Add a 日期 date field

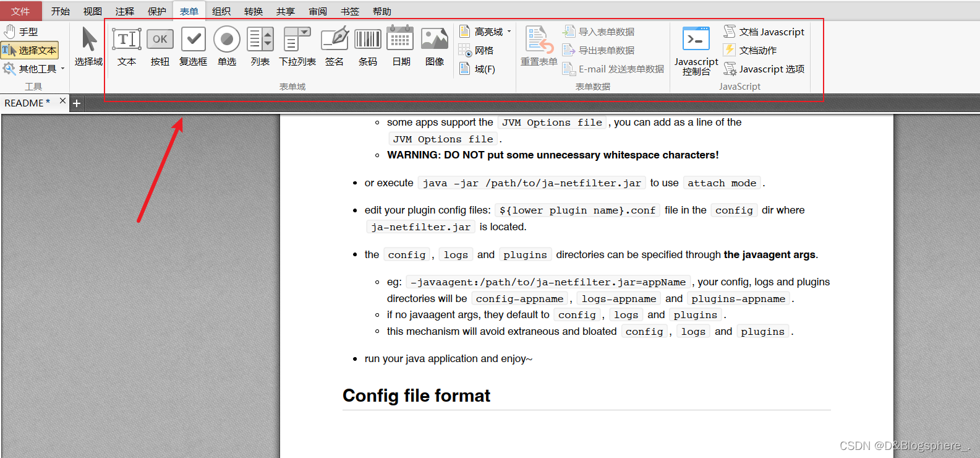point(401,46)
